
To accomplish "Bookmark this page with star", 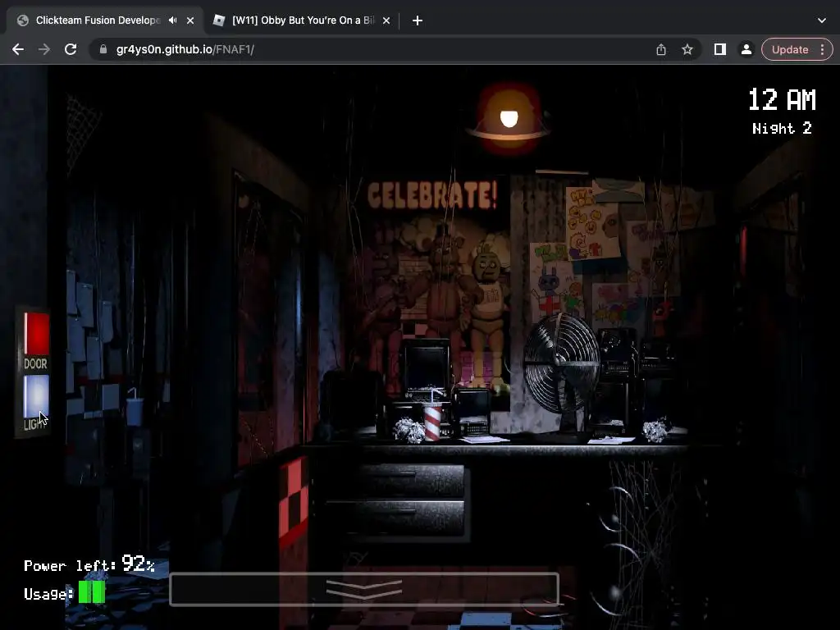I will tap(687, 49).
